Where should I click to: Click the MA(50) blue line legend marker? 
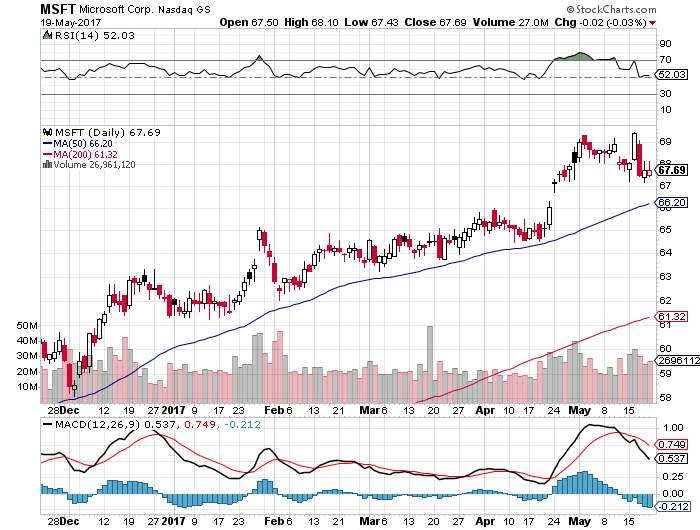point(46,143)
